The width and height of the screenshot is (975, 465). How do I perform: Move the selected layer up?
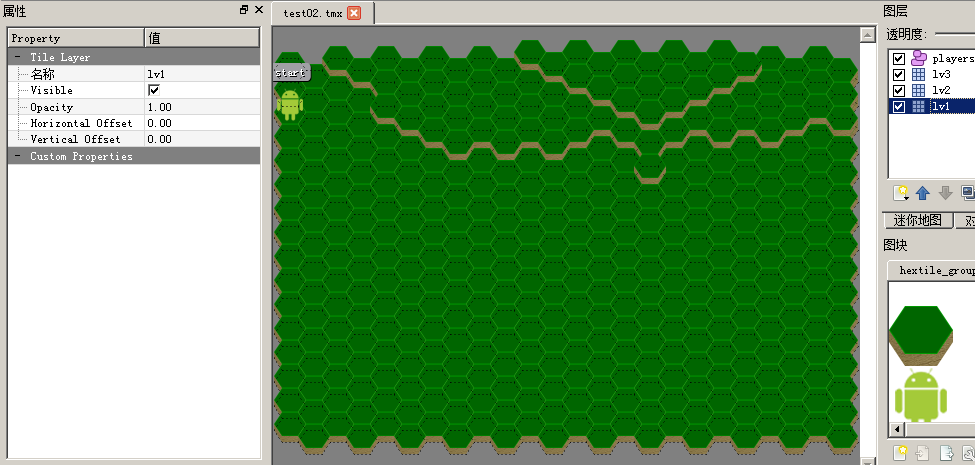pyautogui.click(x=923, y=193)
